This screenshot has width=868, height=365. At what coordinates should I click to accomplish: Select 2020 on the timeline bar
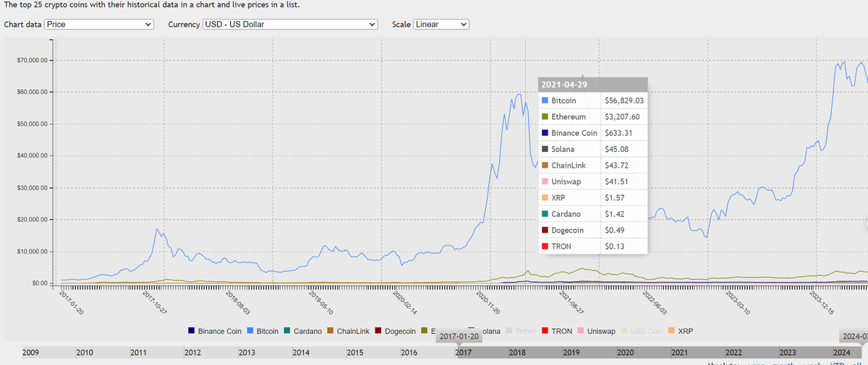(x=626, y=352)
